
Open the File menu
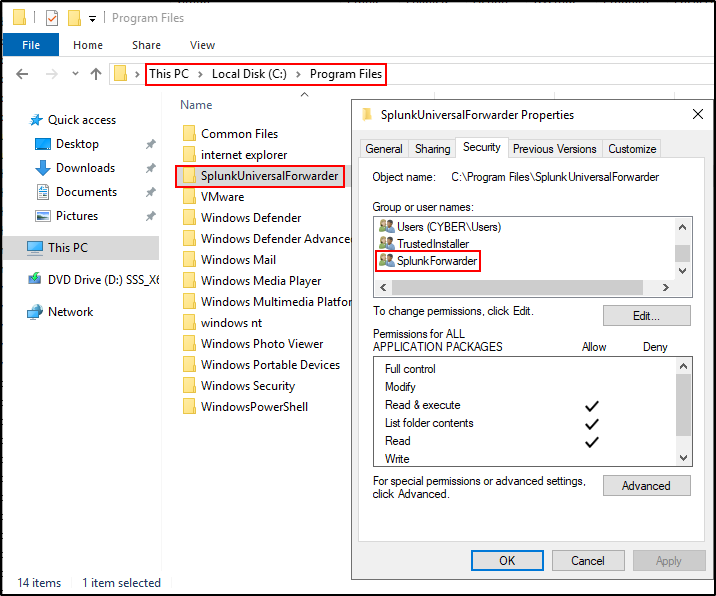point(31,45)
